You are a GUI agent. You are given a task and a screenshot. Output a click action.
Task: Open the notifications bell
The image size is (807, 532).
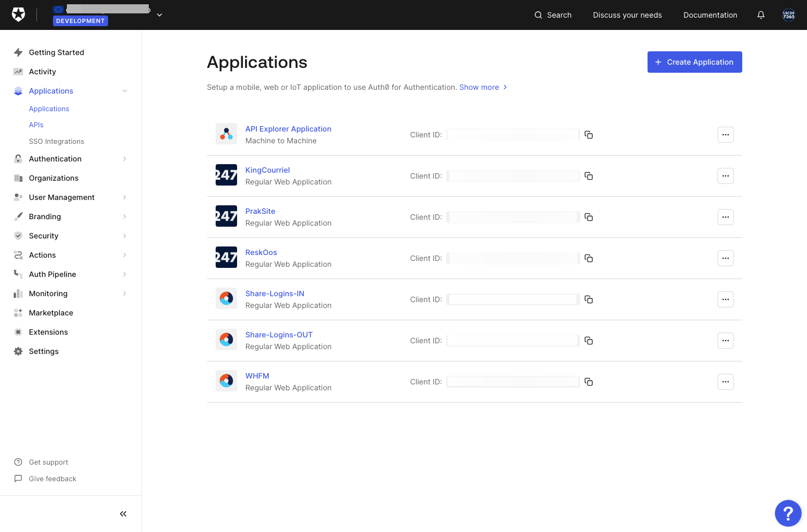[x=761, y=15]
